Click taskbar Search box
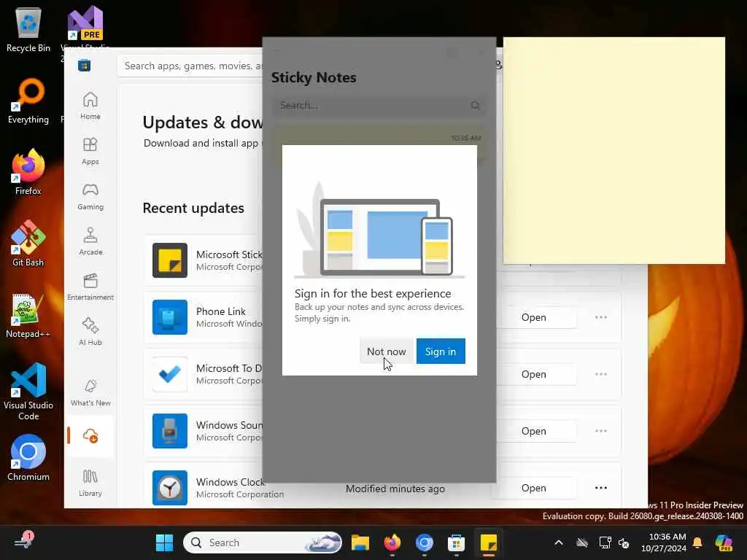The height and width of the screenshot is (560, 747). 263,542
